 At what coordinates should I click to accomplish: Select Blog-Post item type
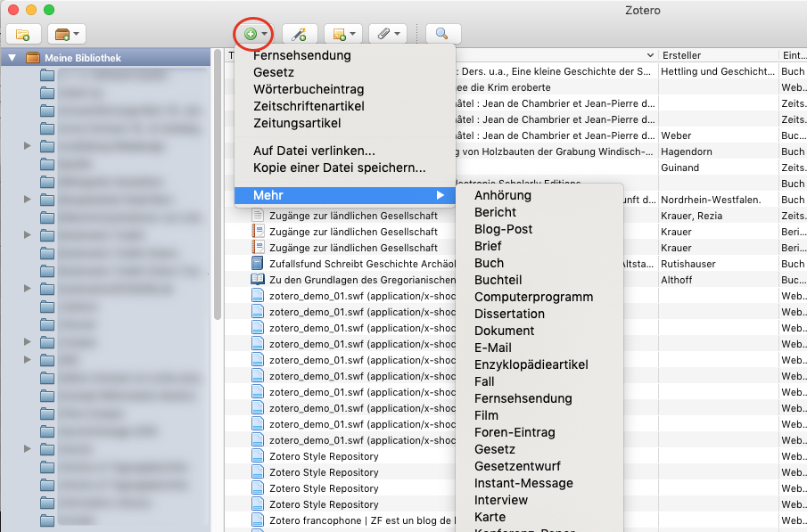(503, 229)
